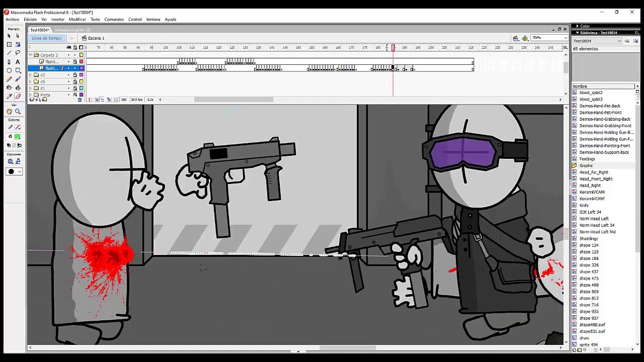Expand the d2 layer folder
Screen dimensions: 644x362
(x=31, y=75)
